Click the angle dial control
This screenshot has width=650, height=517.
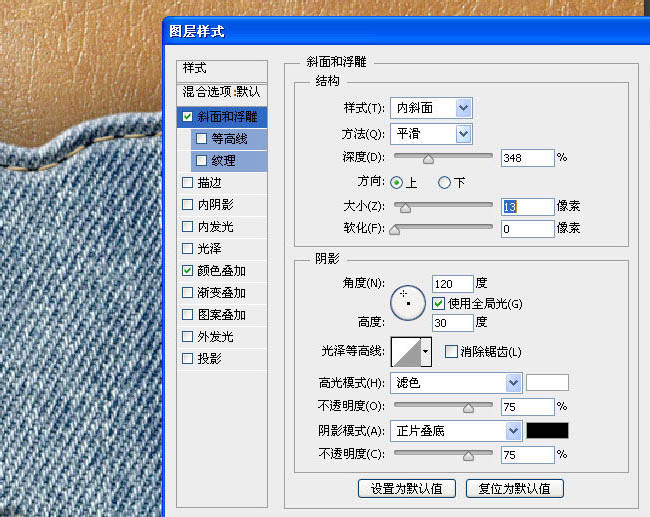point(408,303)
